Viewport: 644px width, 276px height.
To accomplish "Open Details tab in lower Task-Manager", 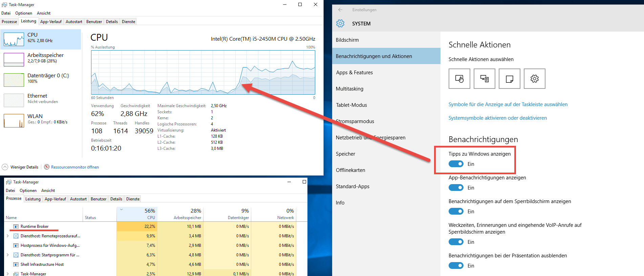I will click(116, 199).
